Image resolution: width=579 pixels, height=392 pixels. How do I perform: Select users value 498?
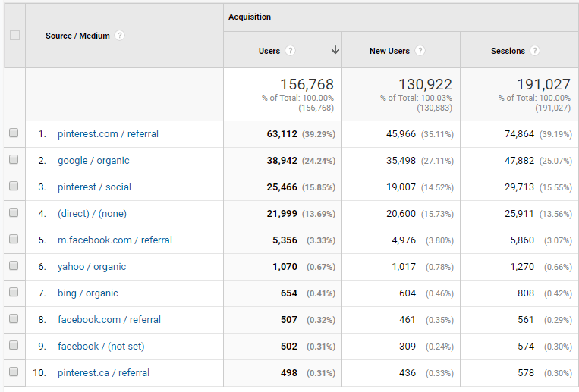(x=289, y=373)
